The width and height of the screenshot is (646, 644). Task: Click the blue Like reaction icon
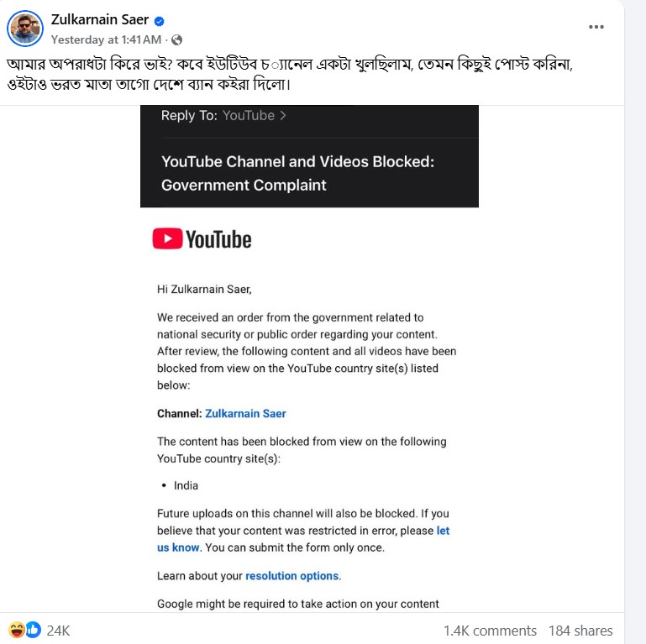click(x=33, y=630)
